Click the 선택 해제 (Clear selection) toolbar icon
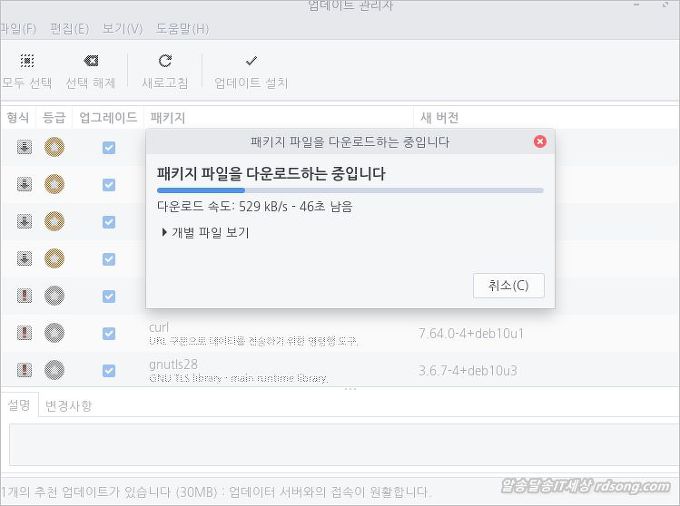Viewport: 680px width, 506px height. [x=90, y=61]
